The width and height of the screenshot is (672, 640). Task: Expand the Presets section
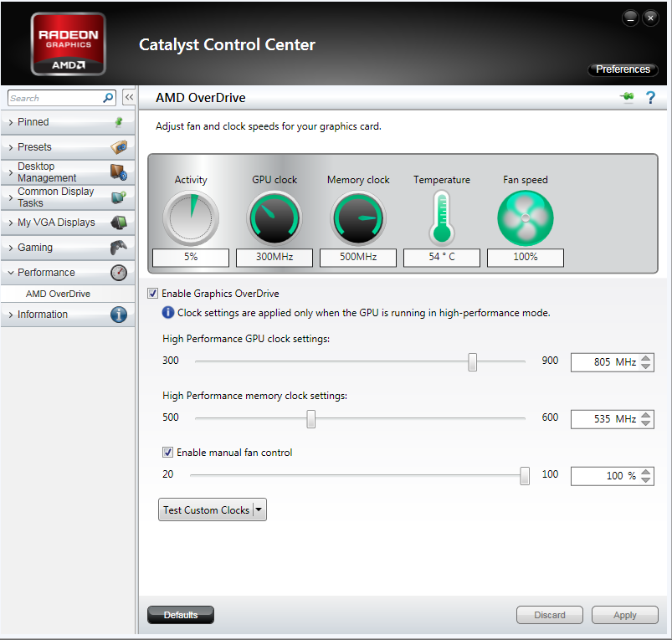pos(11,147)
